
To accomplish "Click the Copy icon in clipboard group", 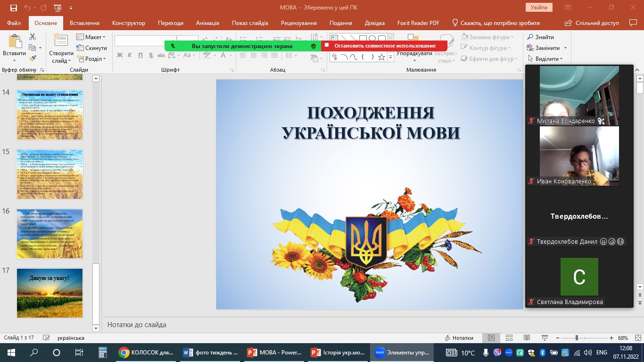I will [33, 48].
